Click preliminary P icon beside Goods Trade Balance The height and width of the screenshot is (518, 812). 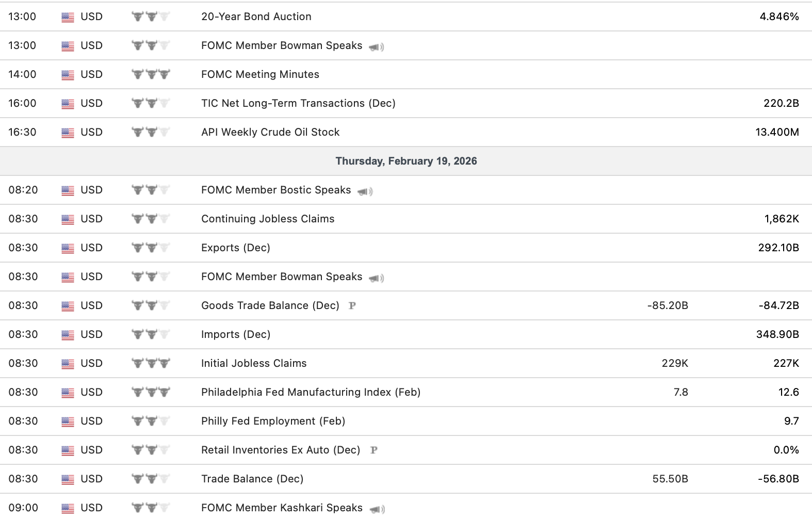(x=352, y=305)
